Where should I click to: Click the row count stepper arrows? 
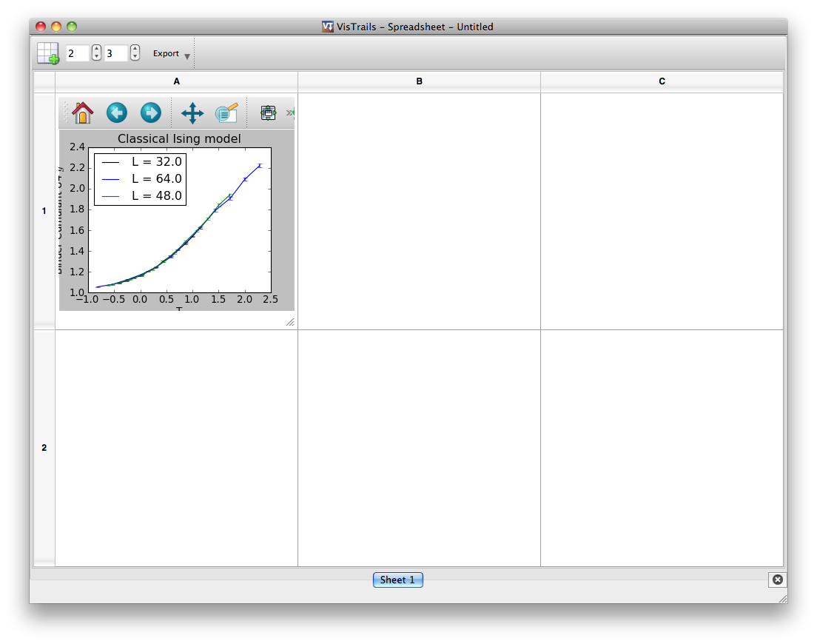pyautogui.click(x=96, y=53)
